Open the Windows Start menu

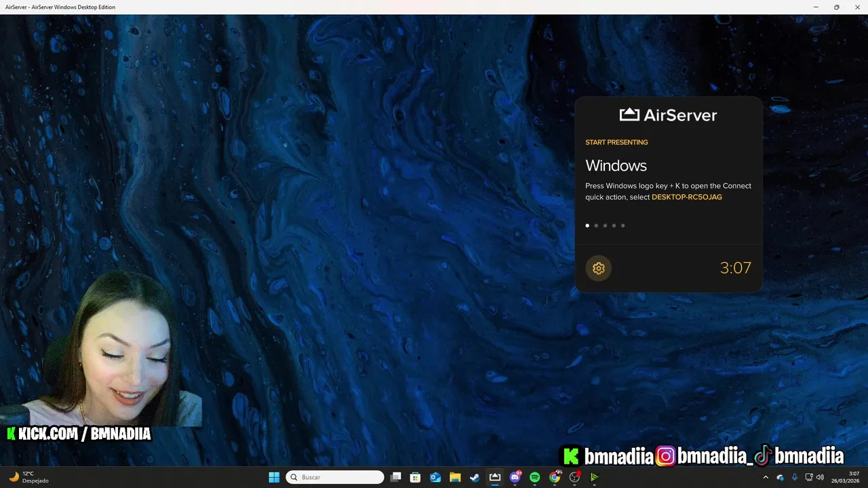click(x=274, y=477)
